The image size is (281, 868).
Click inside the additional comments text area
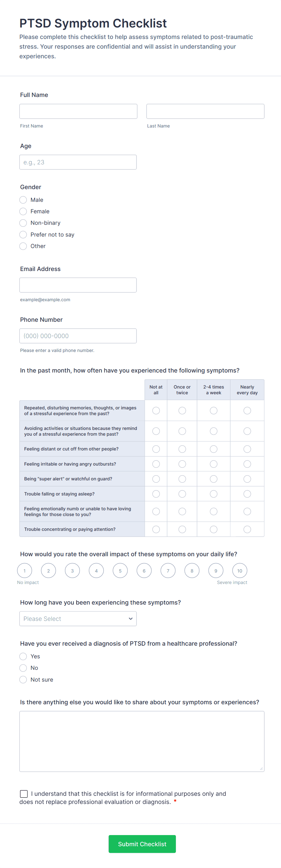pyautogui.click(x=141, y=741)
